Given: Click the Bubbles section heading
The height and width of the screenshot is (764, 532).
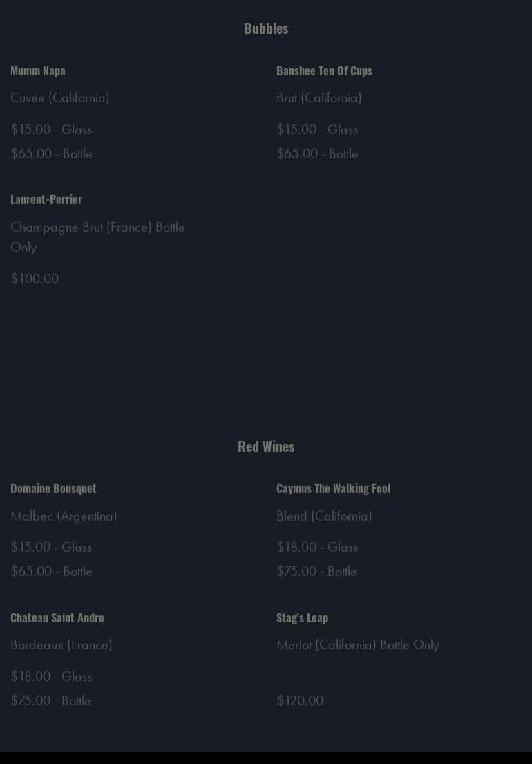Looking at the screenshot, I should (266, 28).
